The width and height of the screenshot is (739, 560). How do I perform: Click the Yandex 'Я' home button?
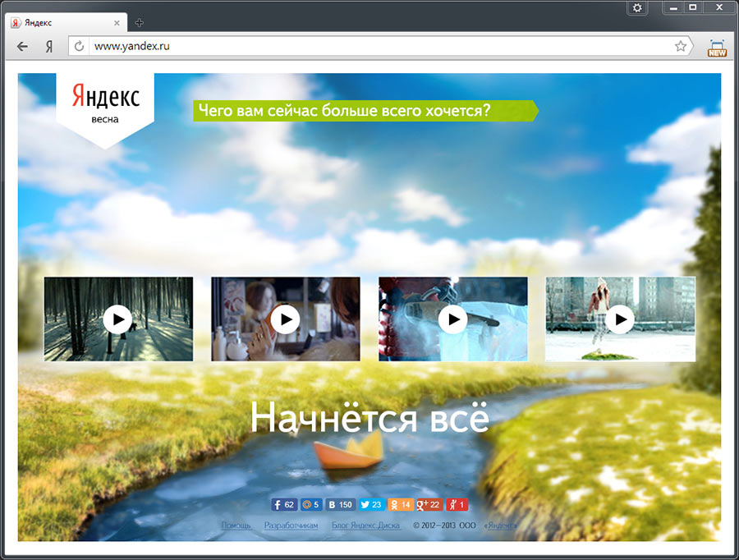pyautogui.click(x=49, y=47)
